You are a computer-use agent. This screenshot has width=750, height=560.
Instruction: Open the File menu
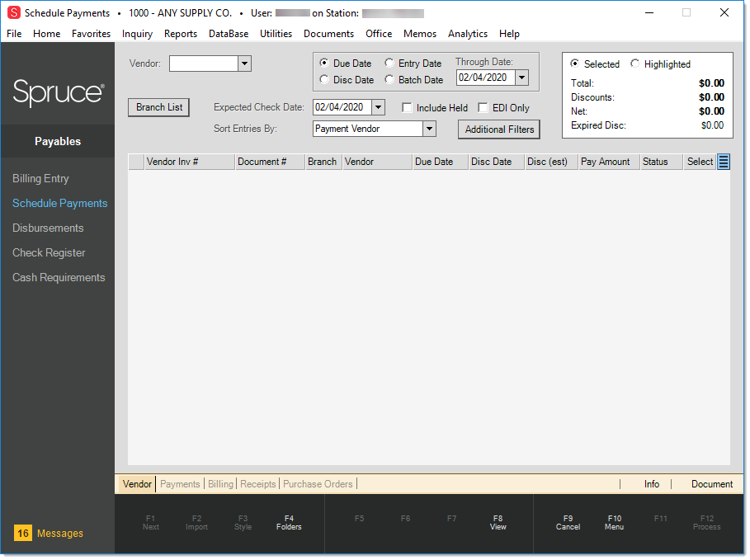click(x=14, y=34)
